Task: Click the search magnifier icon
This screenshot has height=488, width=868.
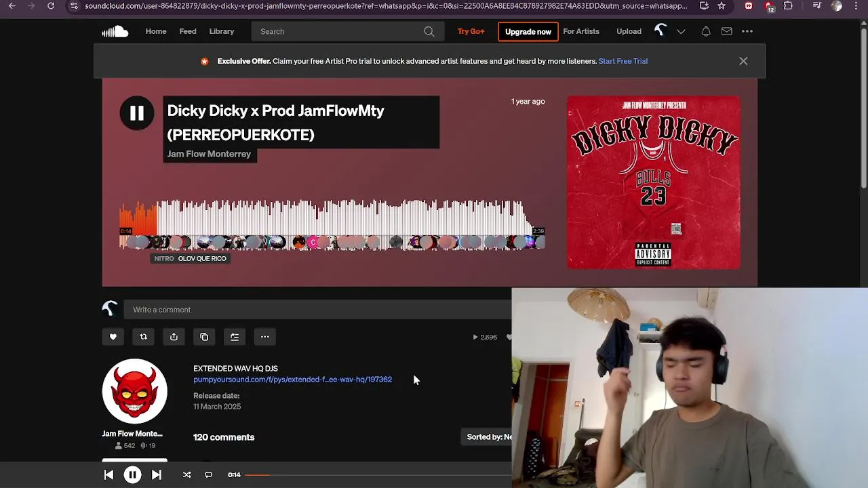Action: [429, 31]
